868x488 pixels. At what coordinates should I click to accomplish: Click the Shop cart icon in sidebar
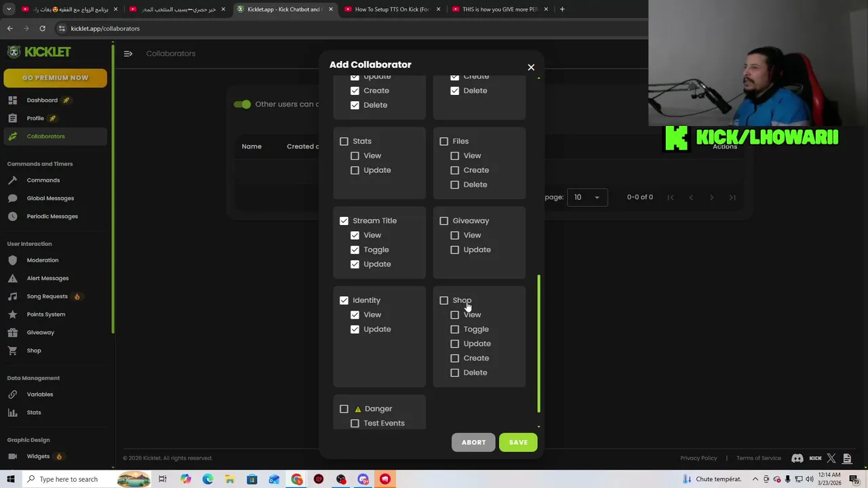click(12, 350)
